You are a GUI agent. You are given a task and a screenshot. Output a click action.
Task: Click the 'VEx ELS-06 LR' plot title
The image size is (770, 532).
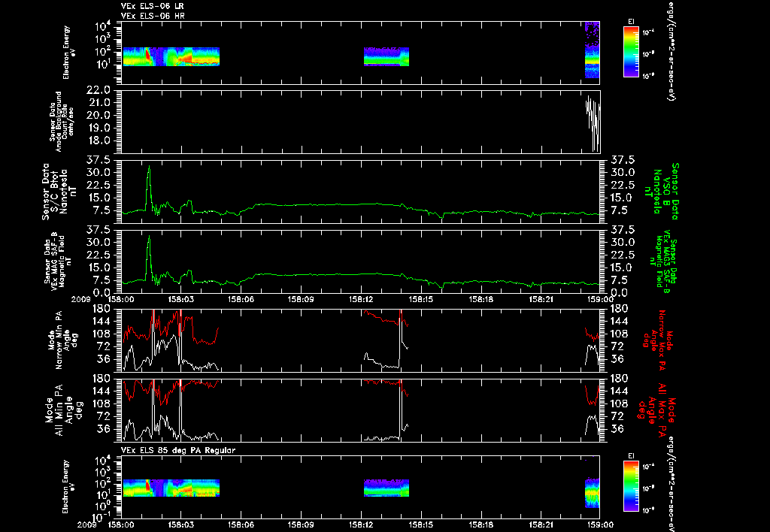[x=153, y=6]
